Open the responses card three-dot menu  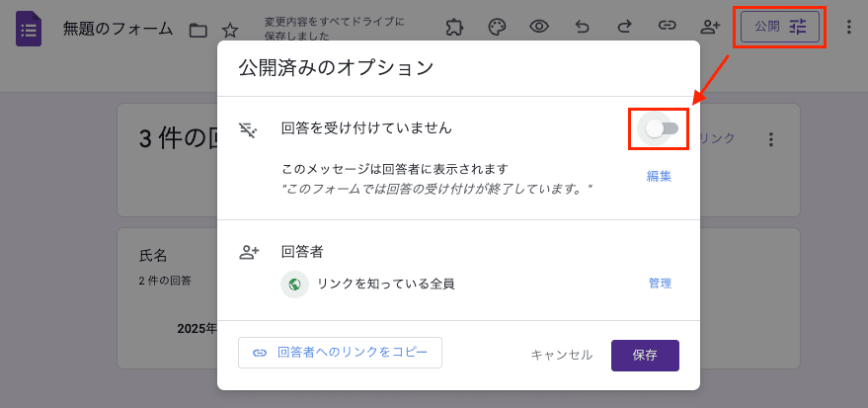coord(771,139)
